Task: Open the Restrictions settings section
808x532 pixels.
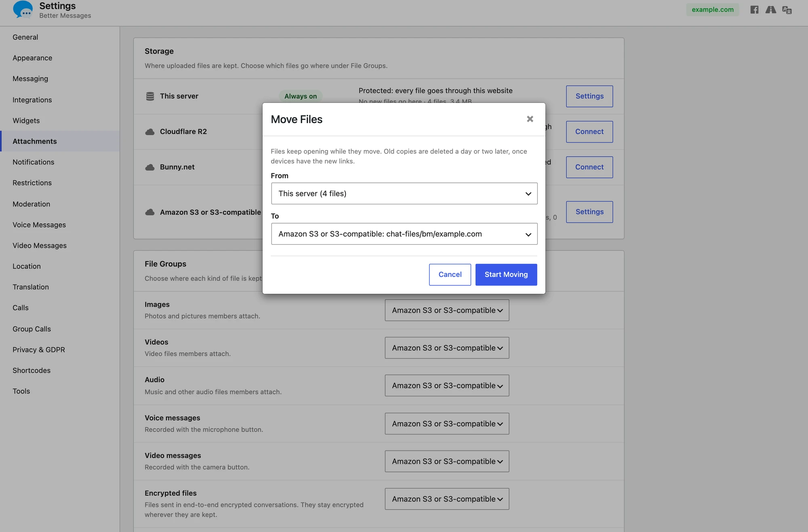Action: click(60, 183)
